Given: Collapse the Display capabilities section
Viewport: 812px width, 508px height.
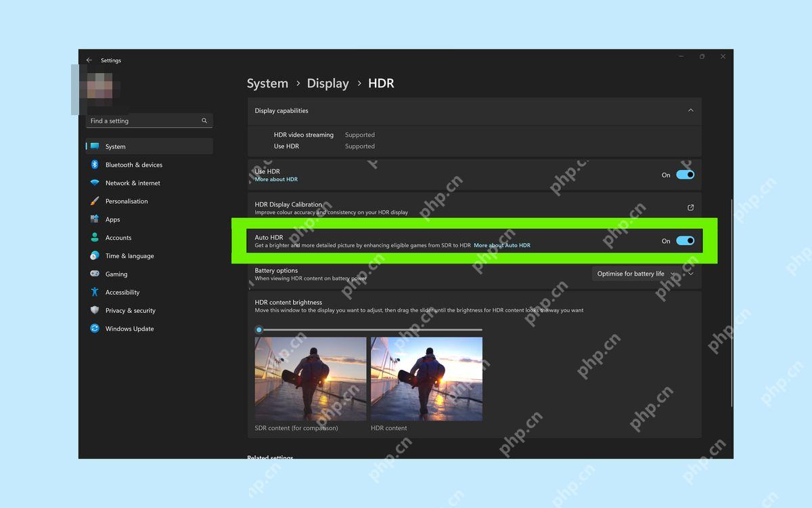Looking at the screenshot, I should (x=690, y=110).
